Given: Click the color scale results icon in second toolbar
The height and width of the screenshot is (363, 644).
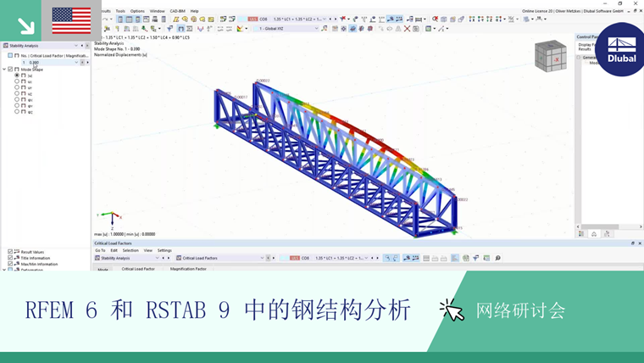Looking at the screenshot, I should pos(240,28).
